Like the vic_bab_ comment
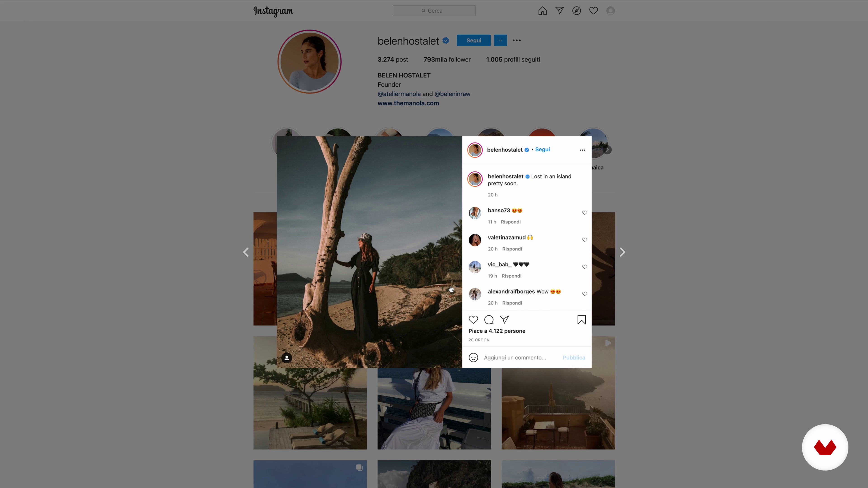The width and height of the screenshot is (868, 488). pyautogui.click(x=584, y=267)
